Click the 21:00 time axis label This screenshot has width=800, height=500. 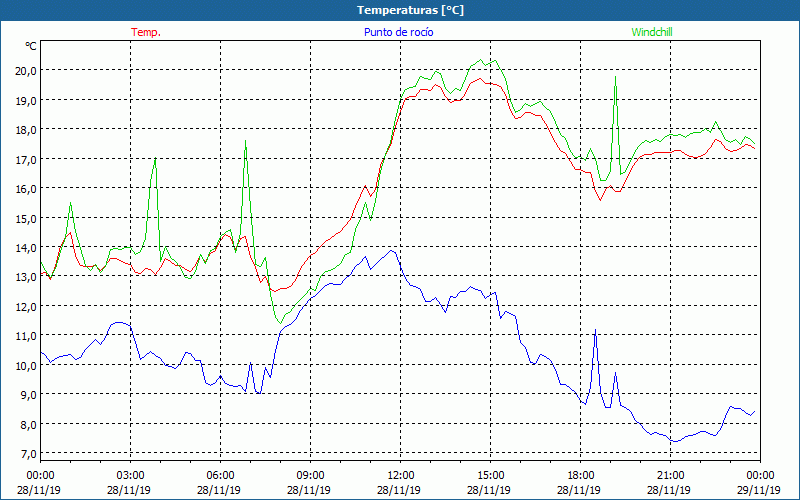click(670, 476)
